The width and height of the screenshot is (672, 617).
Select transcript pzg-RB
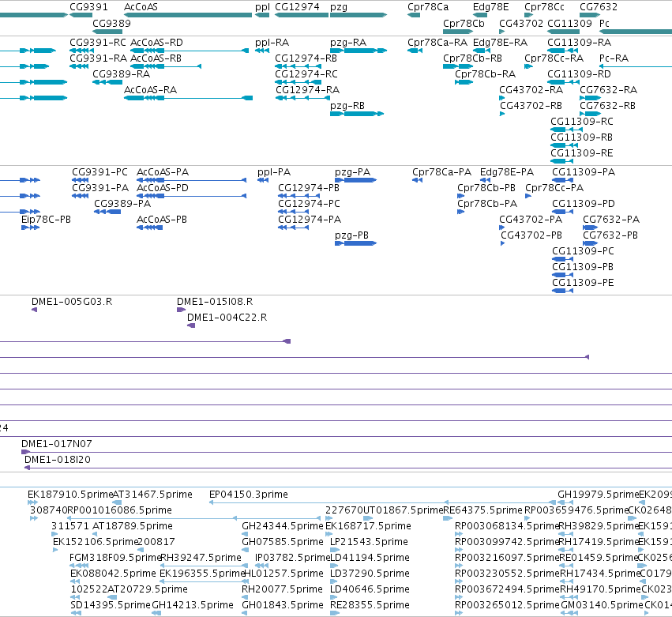click(x=357, y=114)
